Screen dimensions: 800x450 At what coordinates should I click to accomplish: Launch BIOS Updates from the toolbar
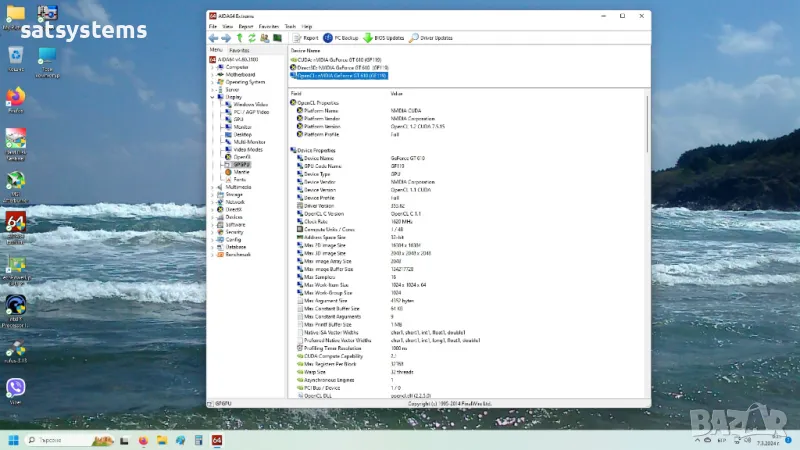[x=383, y=38]
